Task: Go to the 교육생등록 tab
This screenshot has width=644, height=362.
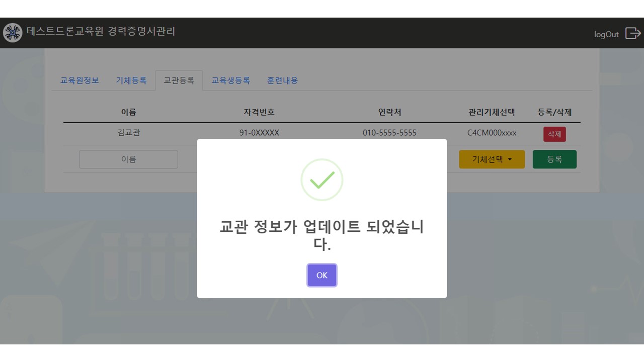Action: coord(230,80)
